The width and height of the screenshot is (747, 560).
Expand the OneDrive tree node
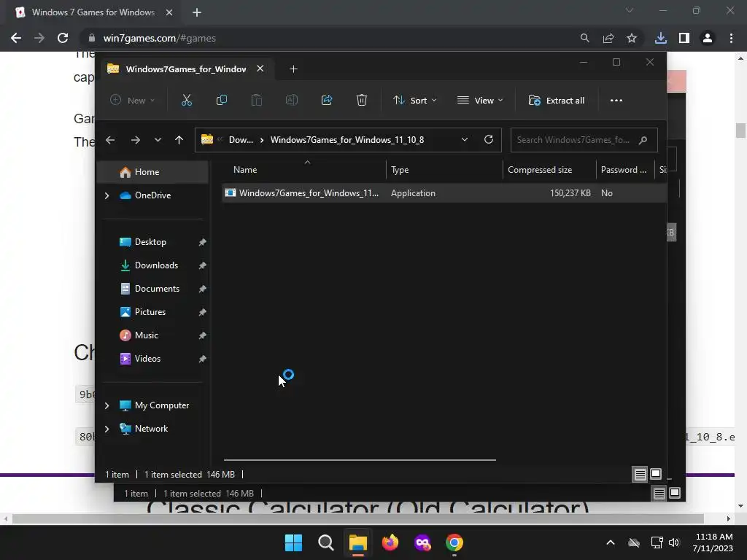coord(107,195)
